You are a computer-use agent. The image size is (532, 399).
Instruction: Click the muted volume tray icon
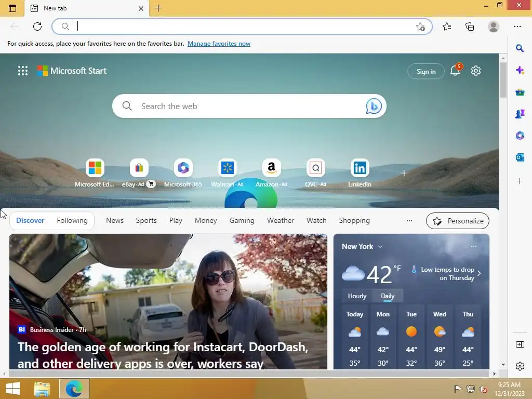point(483,389)
